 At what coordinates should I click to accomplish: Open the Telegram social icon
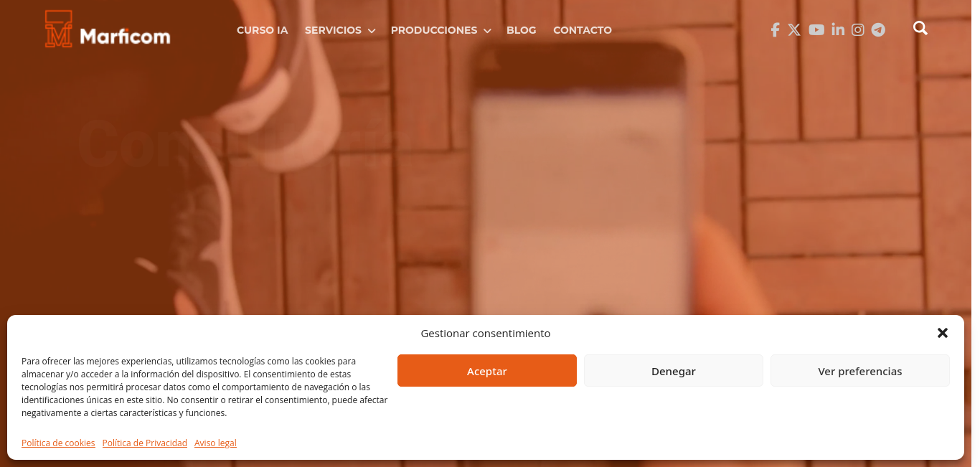pyautogui.click(x=878, y=29)
